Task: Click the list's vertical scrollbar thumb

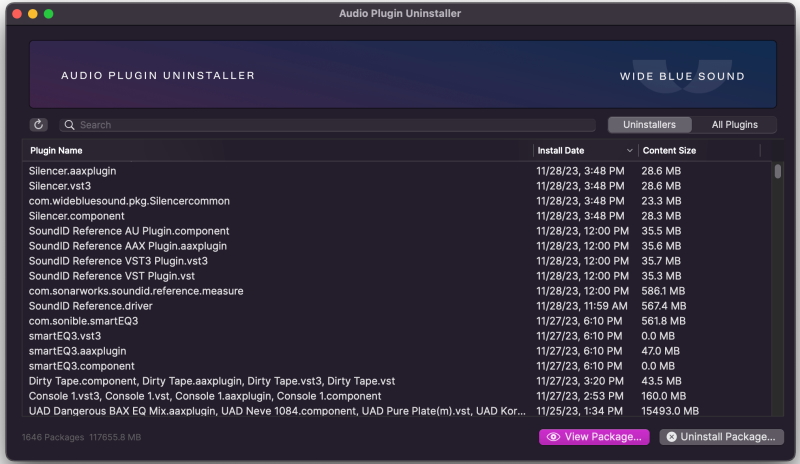Action: tap(778, 171)
